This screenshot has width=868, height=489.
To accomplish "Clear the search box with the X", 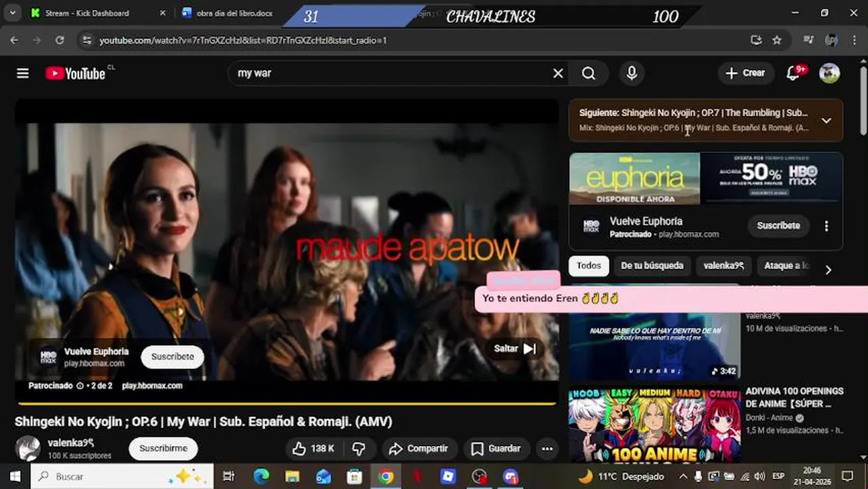I will [558, 73].
